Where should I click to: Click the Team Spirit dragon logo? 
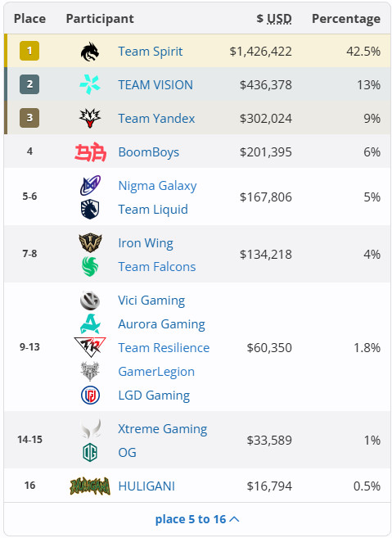tap(90, 52)
